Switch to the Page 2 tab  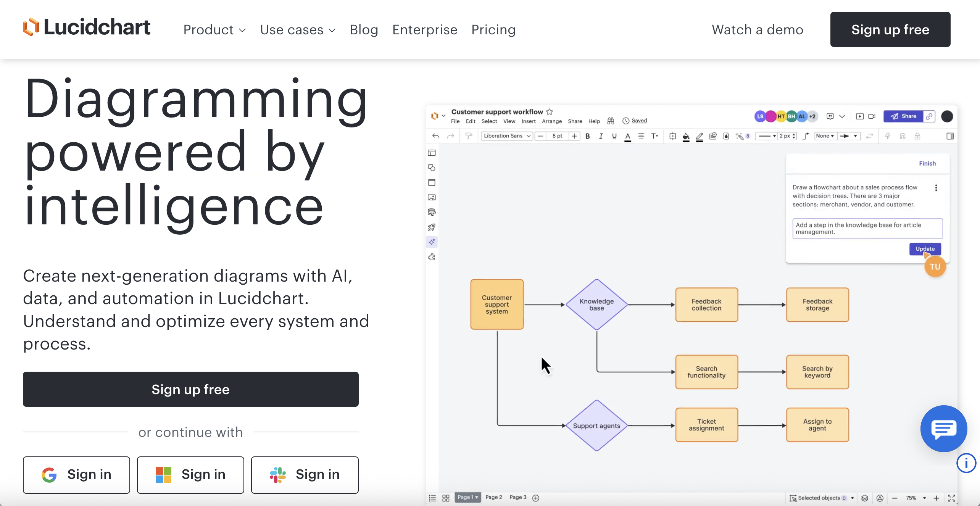coord(493,498)
